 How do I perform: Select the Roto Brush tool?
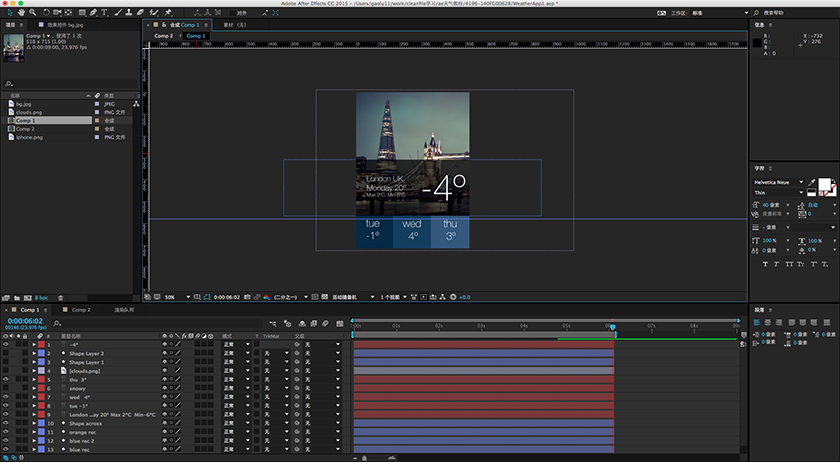pos(154,12)
